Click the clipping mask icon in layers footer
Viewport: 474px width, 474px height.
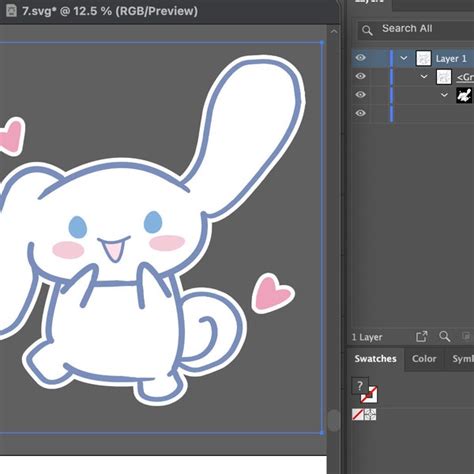coord(467,336)
